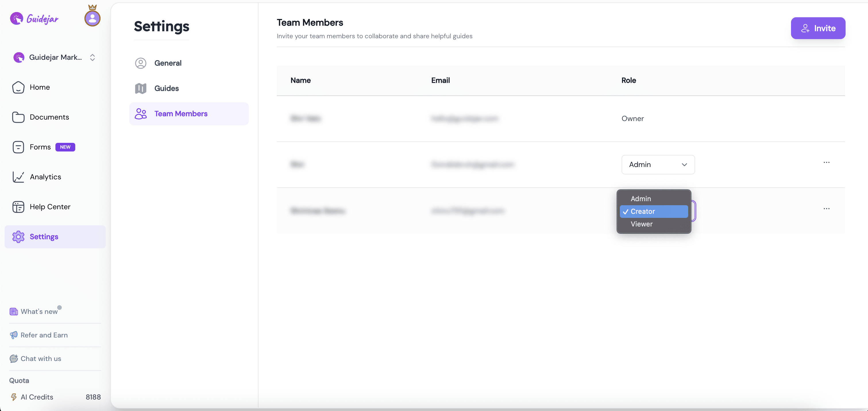Select the checked Creator option
The image size is (868, 411).
643,212
